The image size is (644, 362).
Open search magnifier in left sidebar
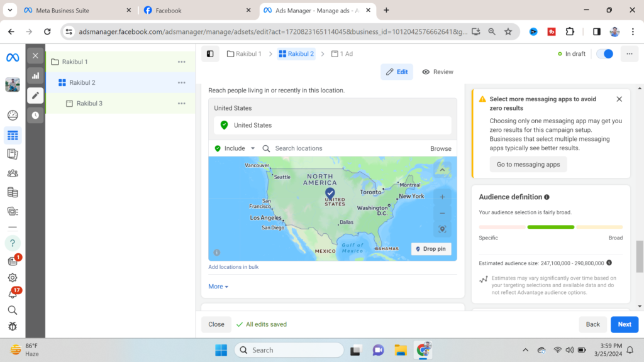click(13, 310)
